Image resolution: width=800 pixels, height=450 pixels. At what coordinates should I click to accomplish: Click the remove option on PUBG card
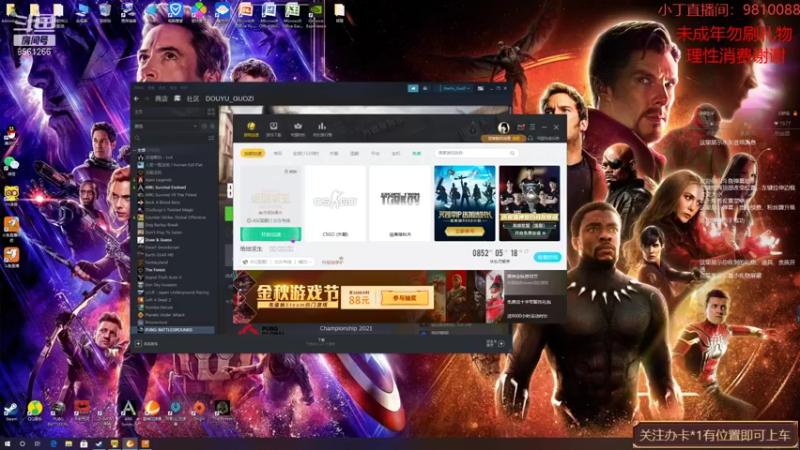tap(290, 171)
